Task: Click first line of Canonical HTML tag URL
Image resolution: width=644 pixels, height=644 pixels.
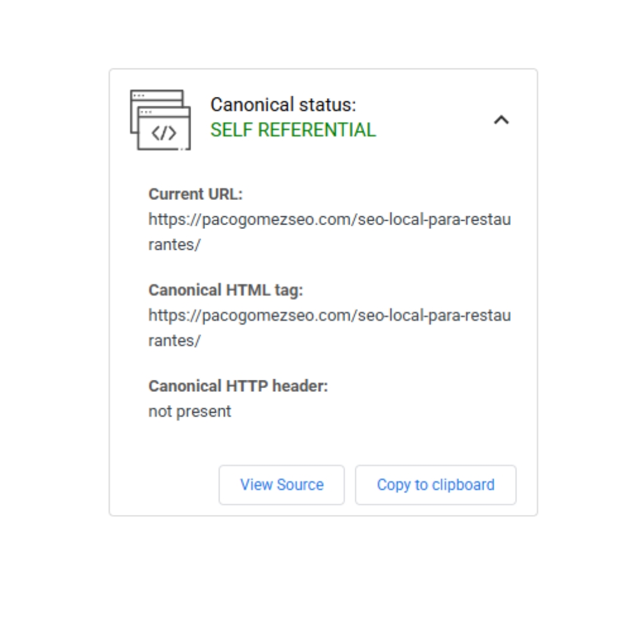Action: (x=330, y=315)
